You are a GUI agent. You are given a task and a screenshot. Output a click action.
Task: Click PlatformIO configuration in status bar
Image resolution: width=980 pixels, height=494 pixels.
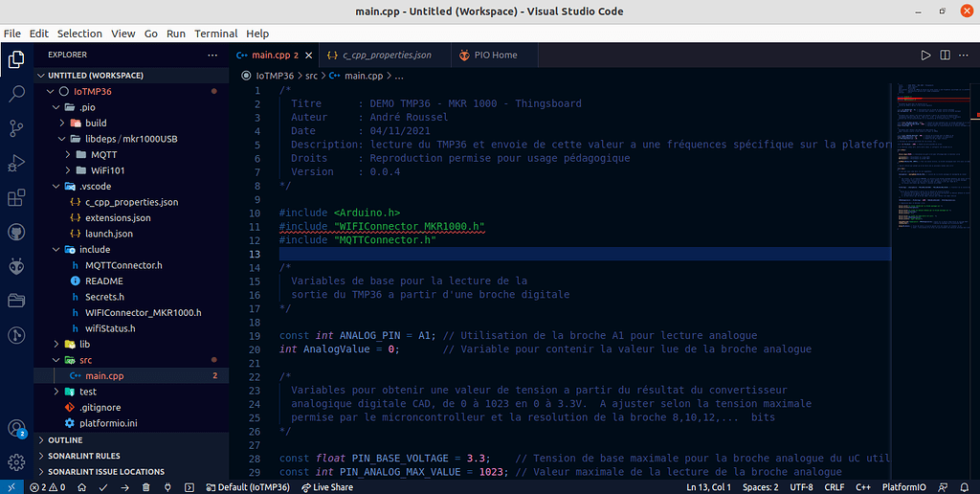904,487
